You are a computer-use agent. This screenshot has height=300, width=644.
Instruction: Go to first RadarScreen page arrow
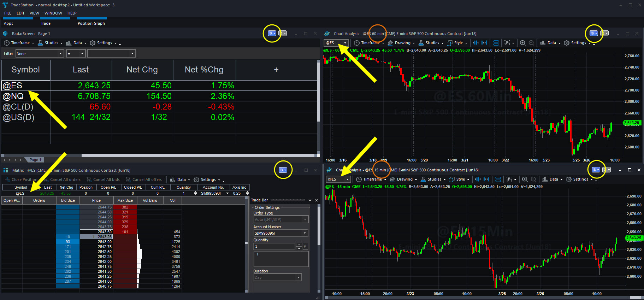coord(4,160)
